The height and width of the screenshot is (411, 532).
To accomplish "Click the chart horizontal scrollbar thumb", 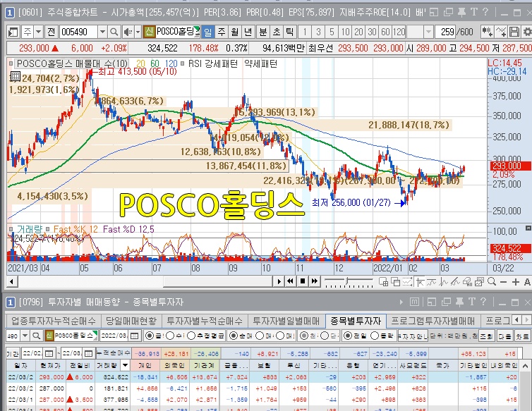I will coord(217,281).
